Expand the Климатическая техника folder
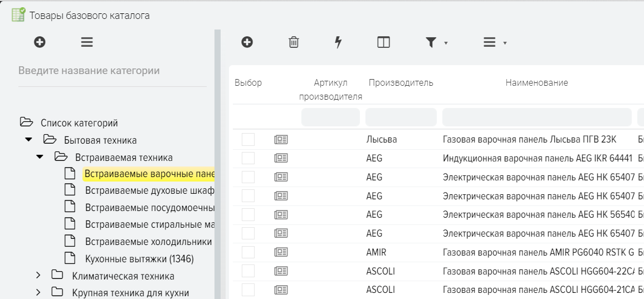The height and width of the screenshot is (299, 644). coord(38,276)
